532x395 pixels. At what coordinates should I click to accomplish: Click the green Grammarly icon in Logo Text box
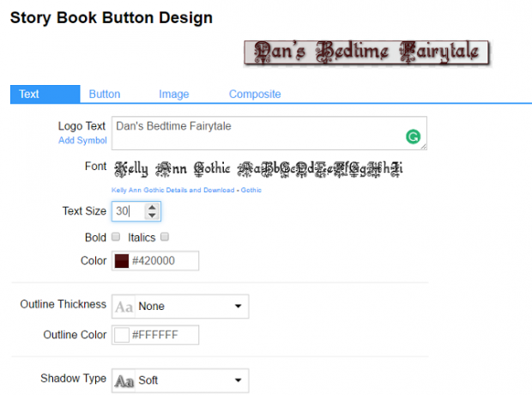[x=413, y=137]
